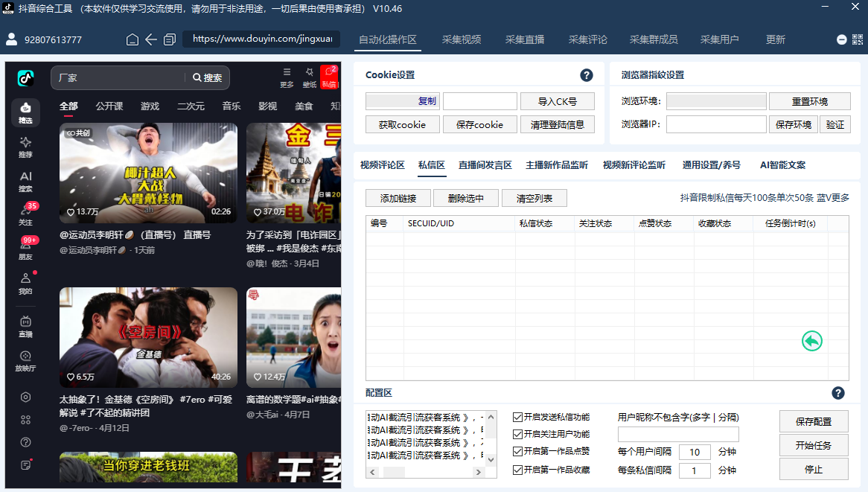Screen dimensions: 868x492
Task: Click the 壁纸 wallpaper icon
Action: 310,77
